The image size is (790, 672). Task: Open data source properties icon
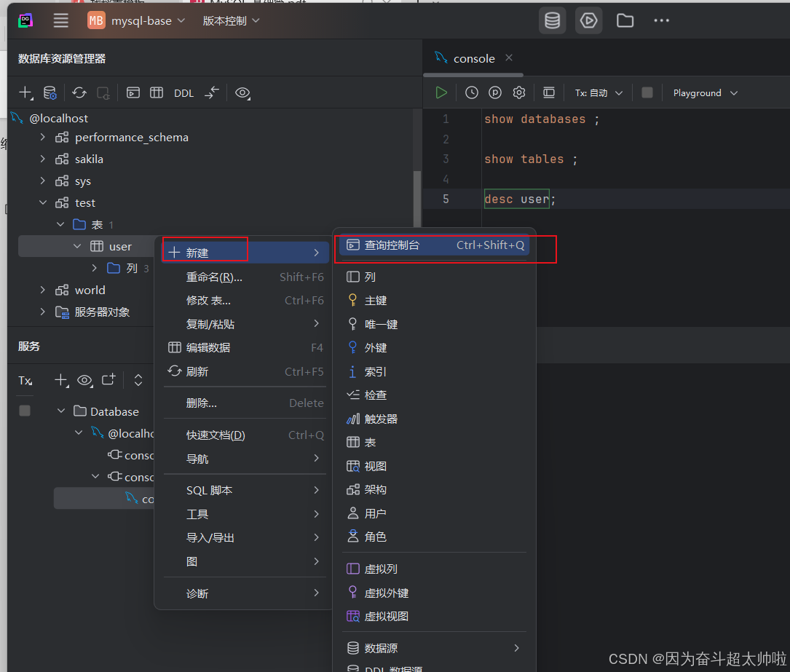click(x=50, y=92)
